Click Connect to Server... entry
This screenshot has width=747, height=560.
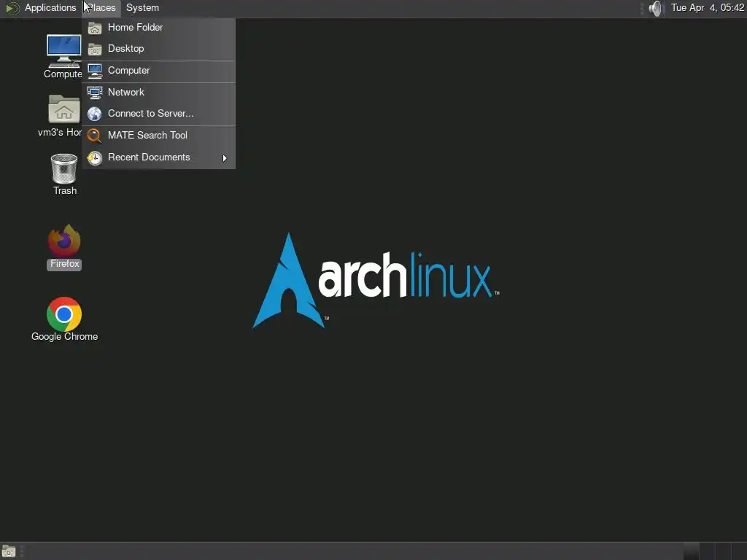[158, 114]
